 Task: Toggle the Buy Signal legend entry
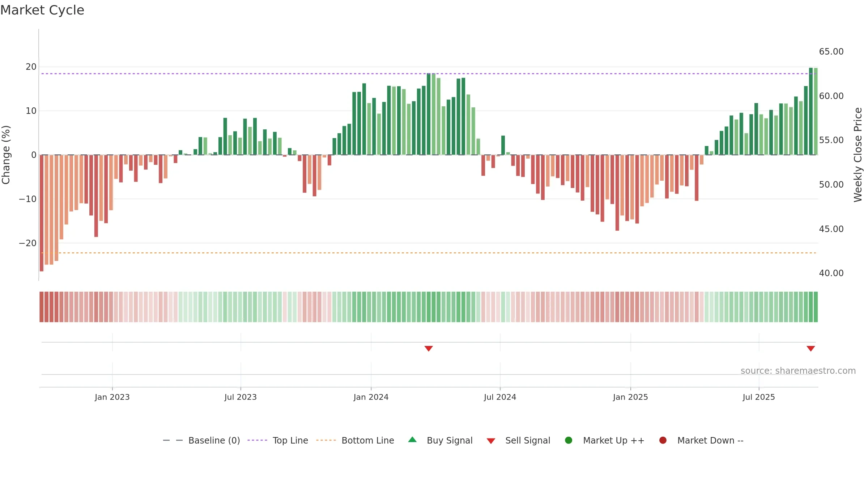coord(440,440)
